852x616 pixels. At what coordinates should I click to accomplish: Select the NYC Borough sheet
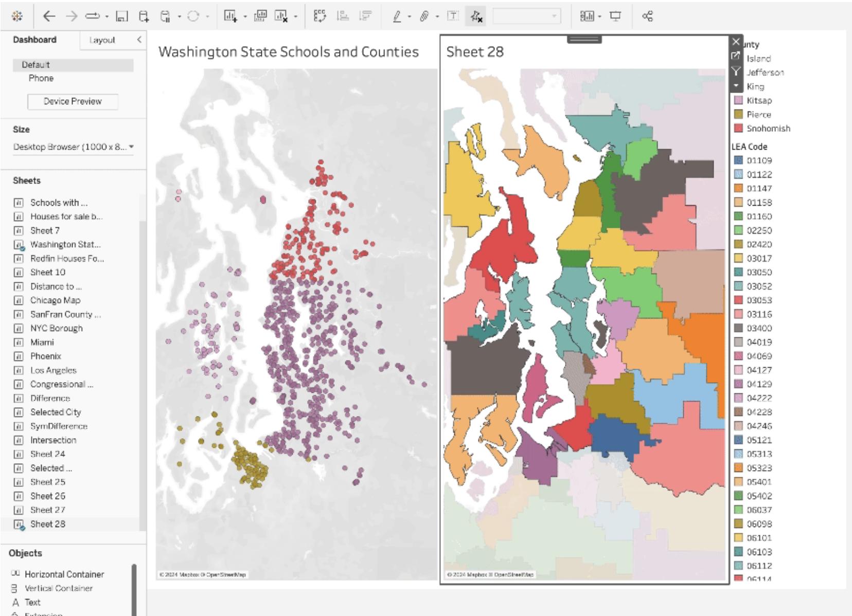coord(56,328)
